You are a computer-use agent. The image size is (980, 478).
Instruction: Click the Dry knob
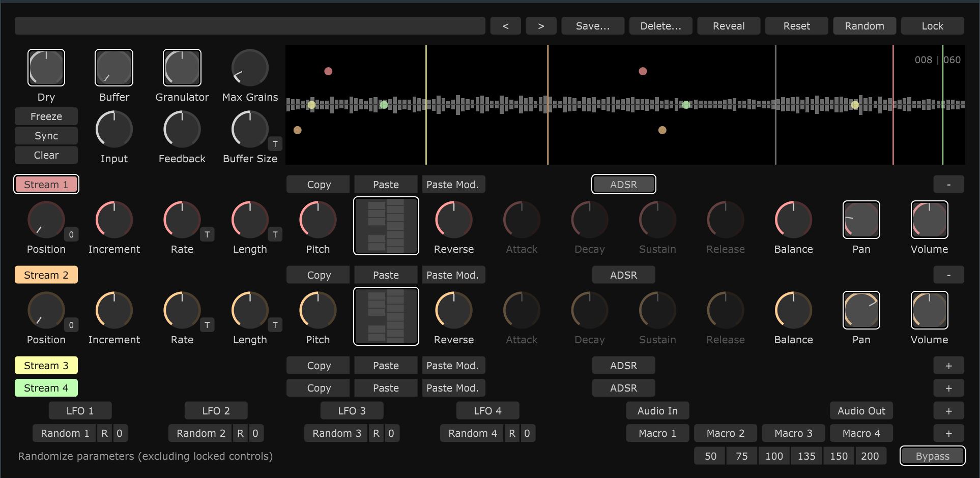tap(46, 68)
